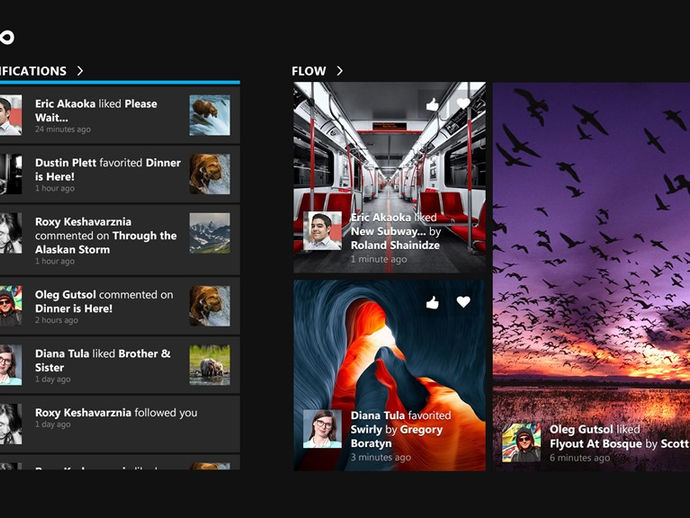Click '24 minutes ago' timestamp
This screenshot has height=518, width=690.
pyautogui.click(x=62, y=129)
